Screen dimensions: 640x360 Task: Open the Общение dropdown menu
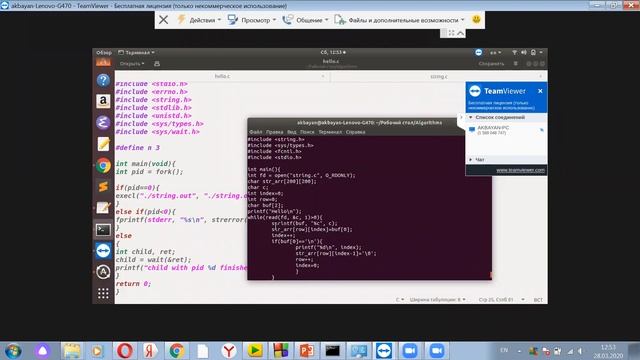(x=305, y=20)
